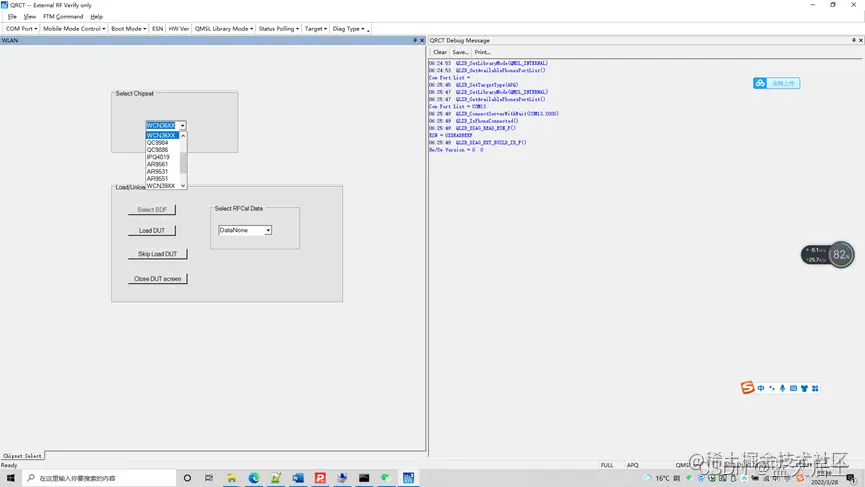Open the Sogou toolbox grid icon
Screen dimensions: 865x487
coord(815,388)
